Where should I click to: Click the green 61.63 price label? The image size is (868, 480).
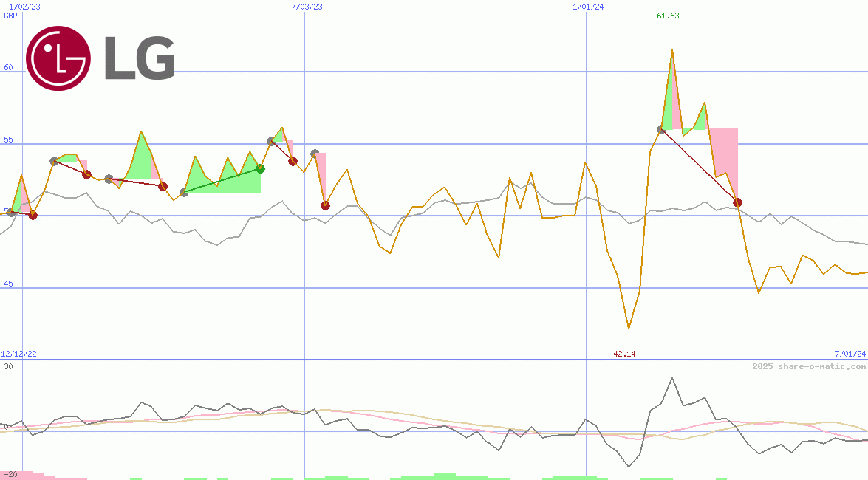(x=667, y=16)
